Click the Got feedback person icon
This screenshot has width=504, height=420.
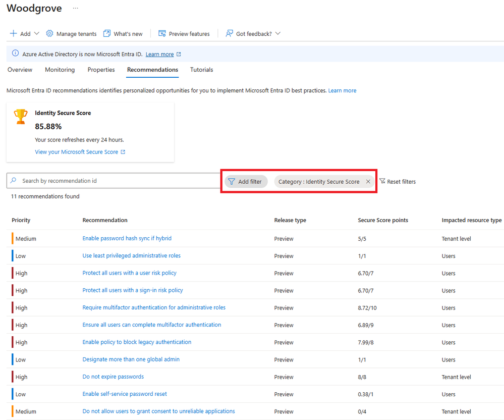(x=229, y=33)
